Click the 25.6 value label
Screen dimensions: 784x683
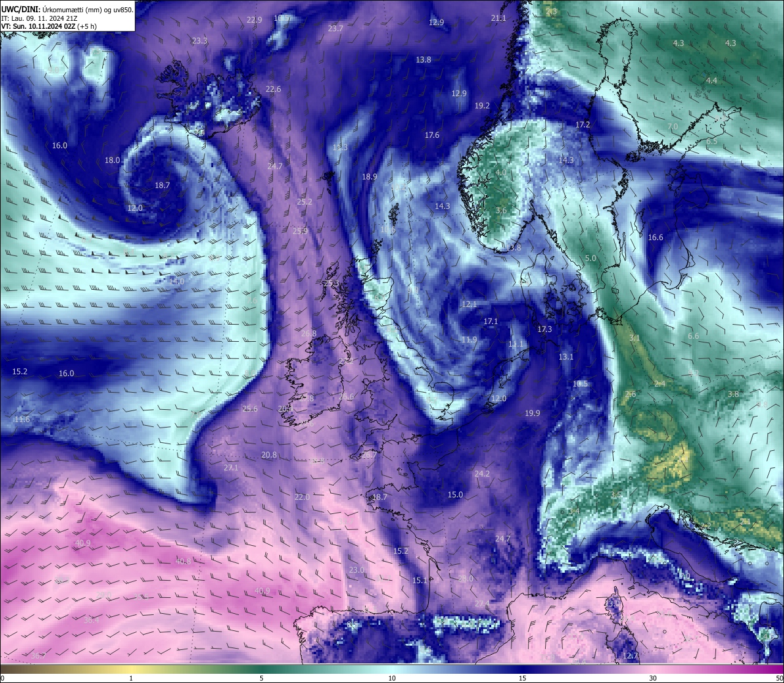[250, 409]
